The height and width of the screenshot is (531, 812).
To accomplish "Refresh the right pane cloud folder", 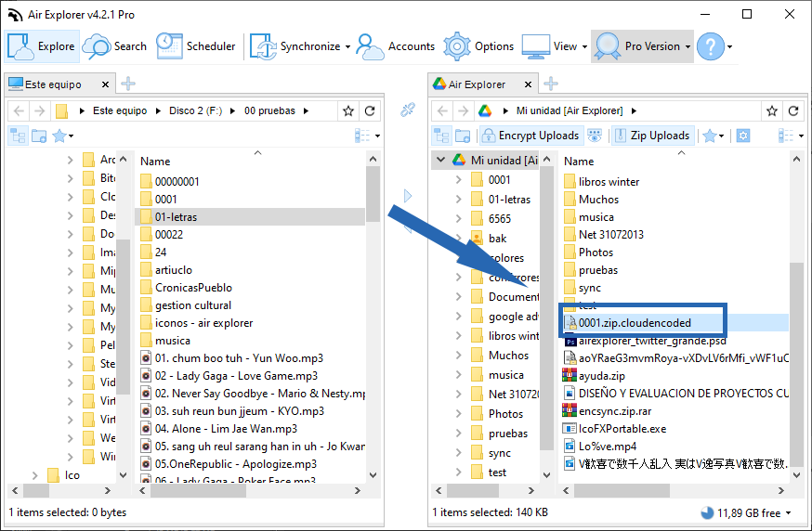I will 793,110.
